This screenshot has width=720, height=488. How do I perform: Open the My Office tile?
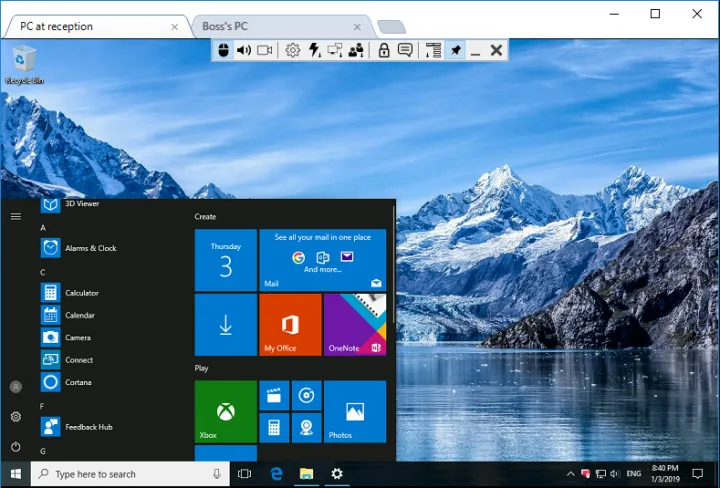pos(290,325)
